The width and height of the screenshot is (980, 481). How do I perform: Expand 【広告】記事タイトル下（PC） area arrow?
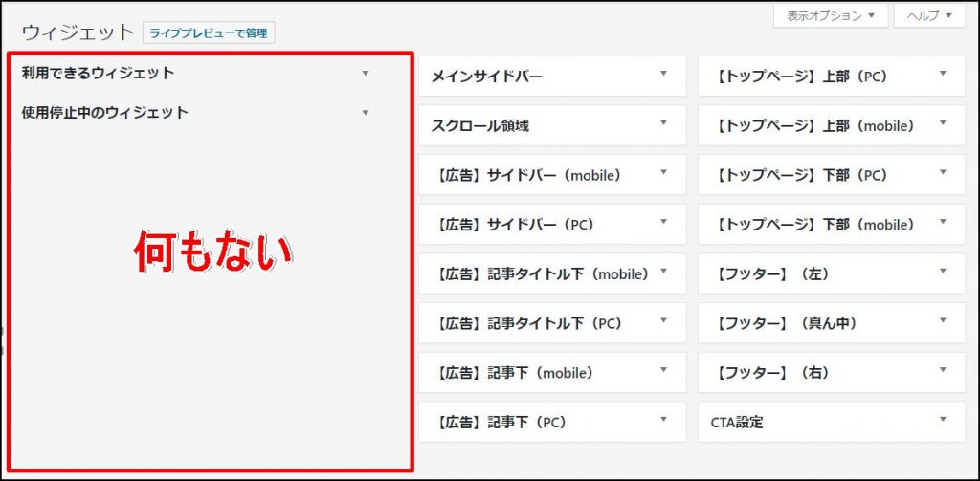pyautogui.click(x=664, y=320)
